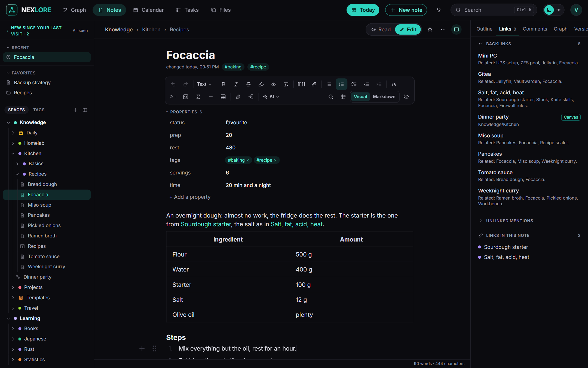Insert a blockquote
This screenshot has width=588, height=368.
click(394, 84)
